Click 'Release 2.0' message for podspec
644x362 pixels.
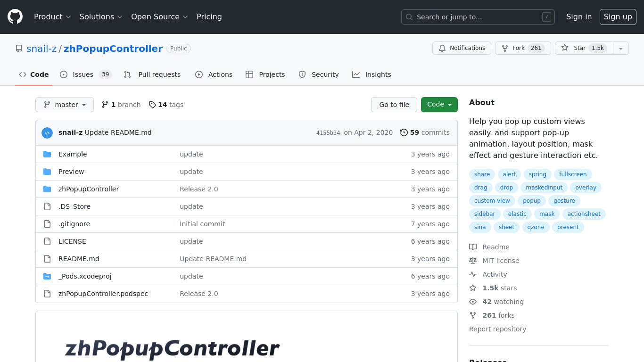[x=199, y=294]
